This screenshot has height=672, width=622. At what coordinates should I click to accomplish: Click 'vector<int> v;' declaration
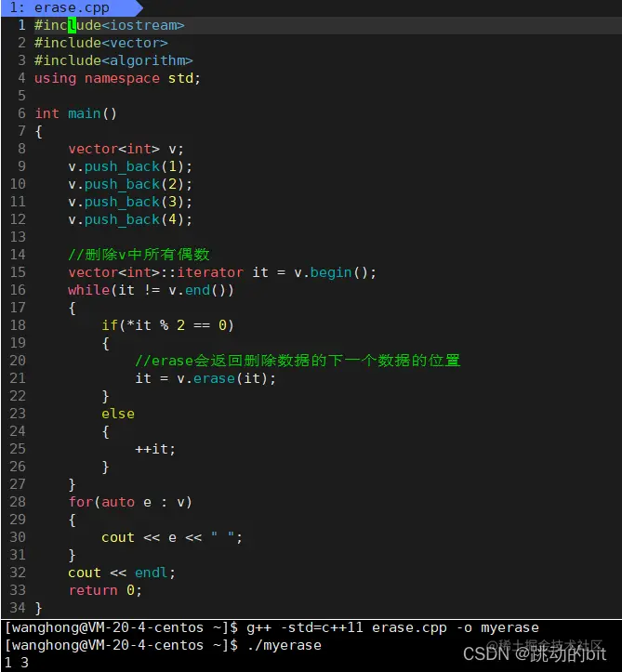[x=126, y=149]
